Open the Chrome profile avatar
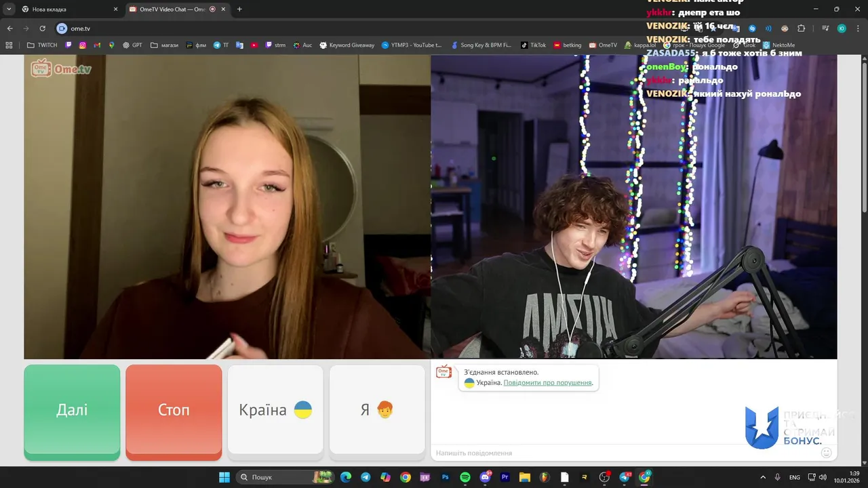This screenshot has height=488, width=868. pyautogui.click(x=842, y=28)
